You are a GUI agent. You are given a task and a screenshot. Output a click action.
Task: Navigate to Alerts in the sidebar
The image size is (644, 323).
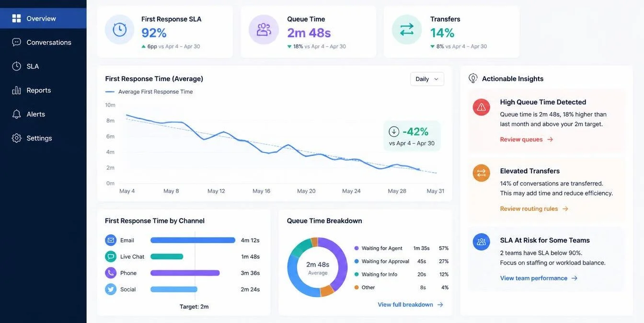(43, 114)
